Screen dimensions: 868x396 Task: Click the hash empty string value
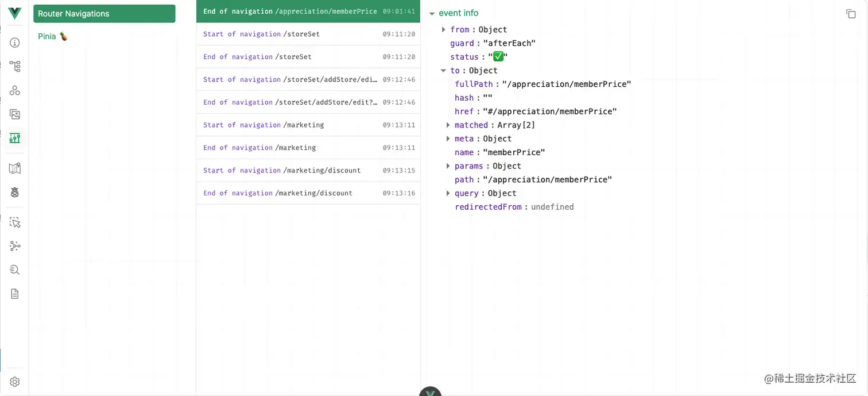click(x=487, y=98)
